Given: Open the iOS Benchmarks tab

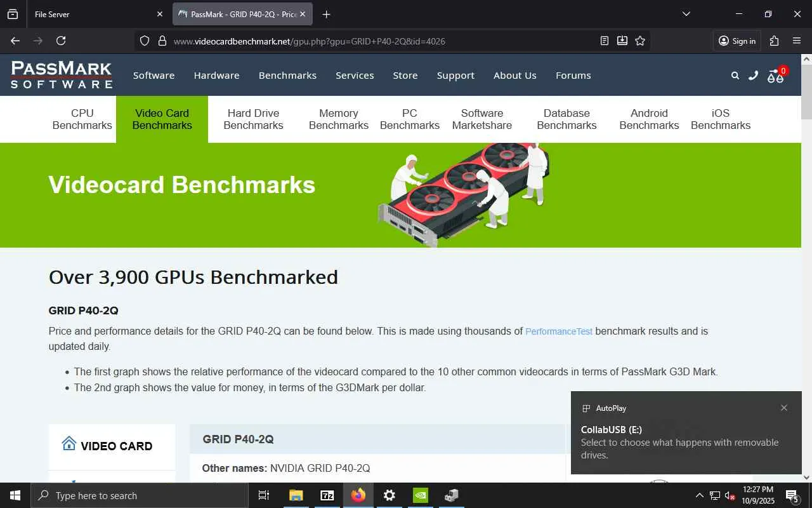Looking at the screenshot, I should [721, 119].
